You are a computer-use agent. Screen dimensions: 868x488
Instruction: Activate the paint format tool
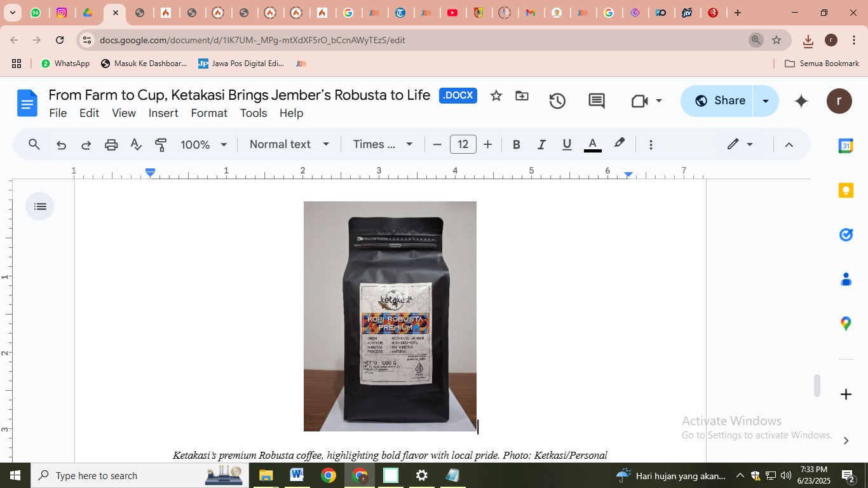coord(161,145)
